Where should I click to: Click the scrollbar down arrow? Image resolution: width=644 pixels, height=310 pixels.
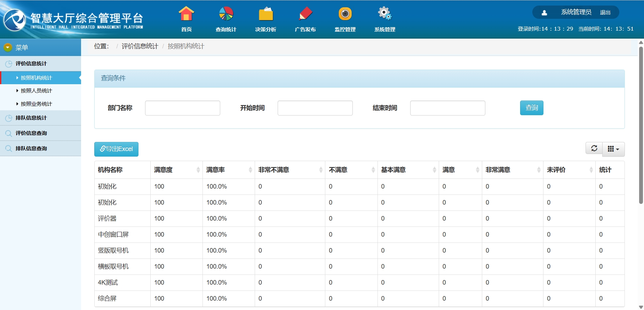[x=641, y=307]
